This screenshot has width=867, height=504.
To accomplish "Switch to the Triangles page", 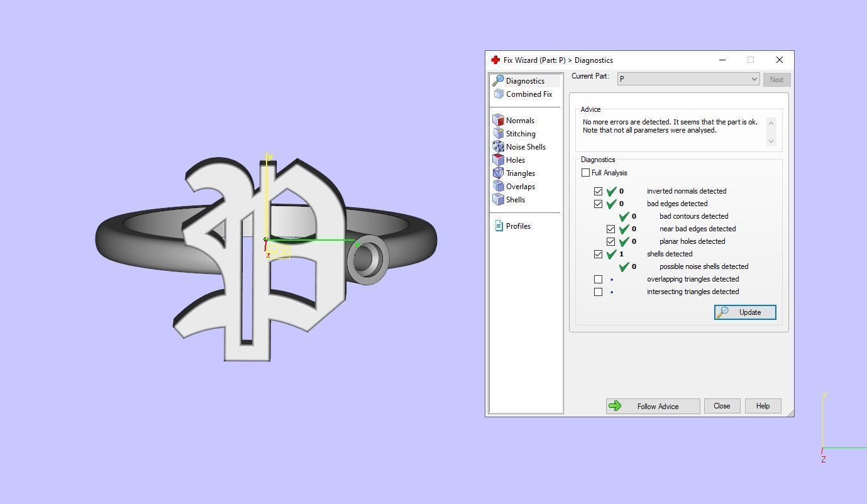I will tap(514, 173).
